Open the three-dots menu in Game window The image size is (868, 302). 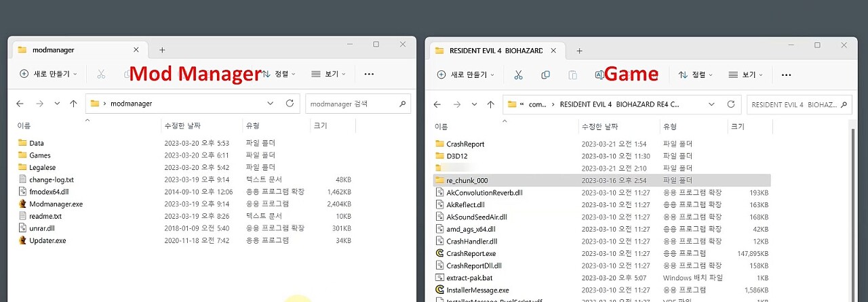tap(786, 74)
